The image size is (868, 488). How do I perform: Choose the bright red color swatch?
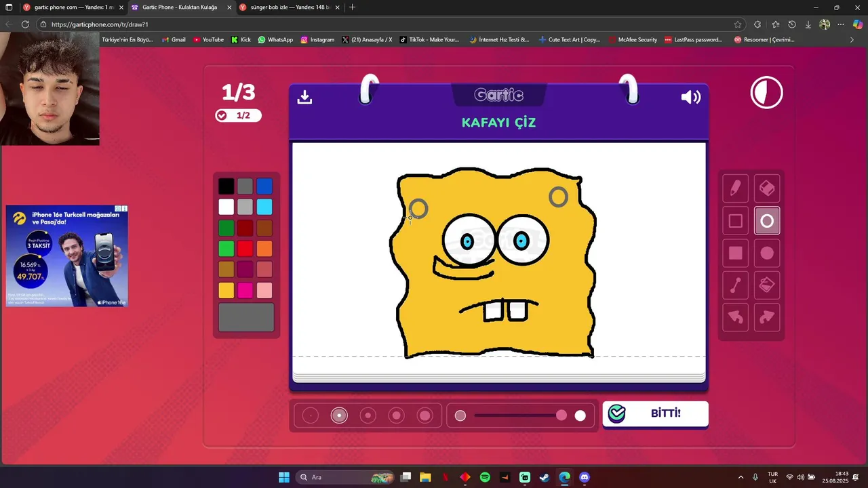(x=245, y=249)
